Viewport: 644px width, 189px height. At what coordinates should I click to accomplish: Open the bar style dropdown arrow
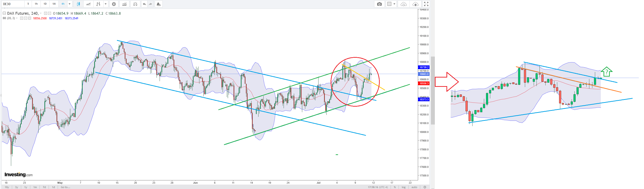point(106,4)
